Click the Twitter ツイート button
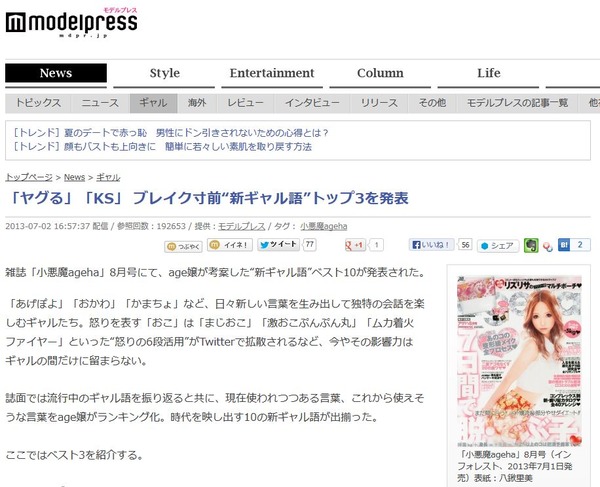The image size is (600, 487). pos(278,245)
